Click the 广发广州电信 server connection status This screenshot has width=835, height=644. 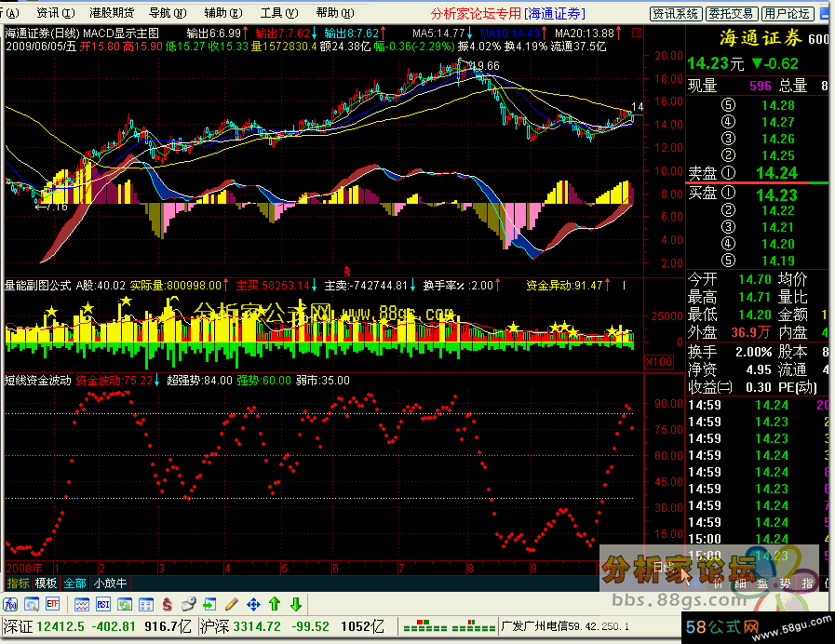(565, 626)
